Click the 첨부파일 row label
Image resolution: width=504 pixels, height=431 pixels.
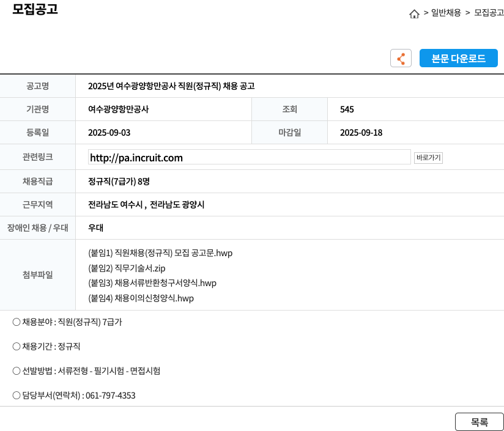(x=37, y=275)
